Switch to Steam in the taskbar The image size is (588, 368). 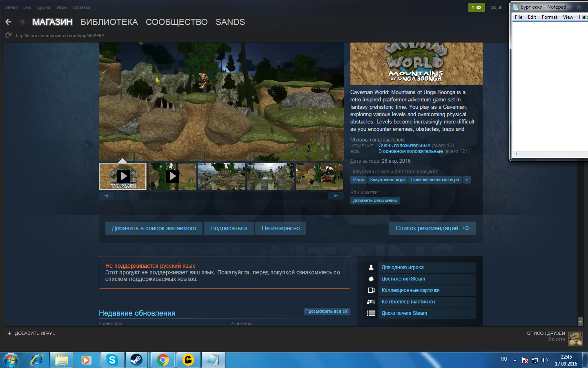(x=137, y=360)
